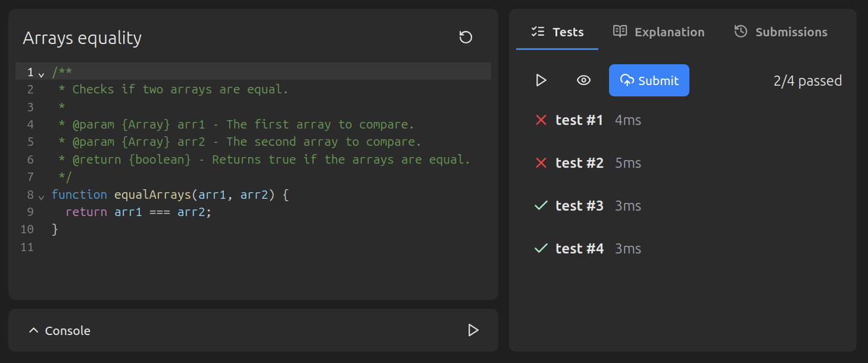Click the checklist icon in Tests tab
This screenshot has height=363, width=868.
tap(538, 32)
